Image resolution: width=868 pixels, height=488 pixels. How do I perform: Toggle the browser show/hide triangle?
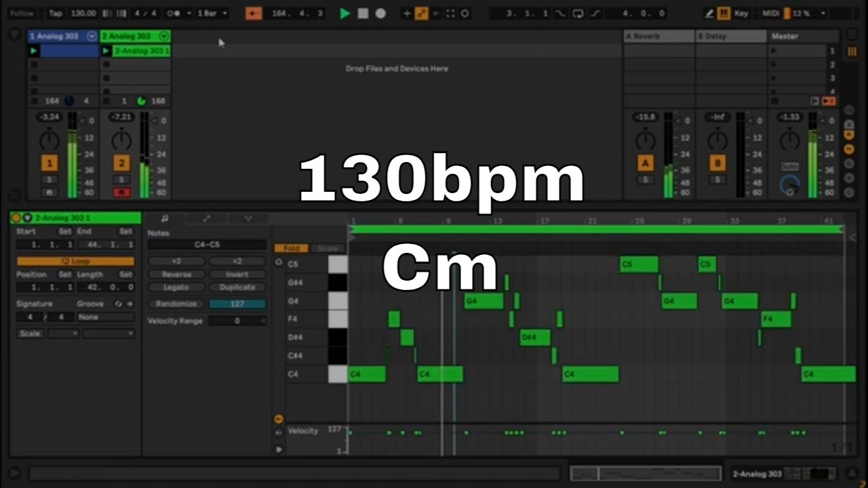[x=14, y=35]
